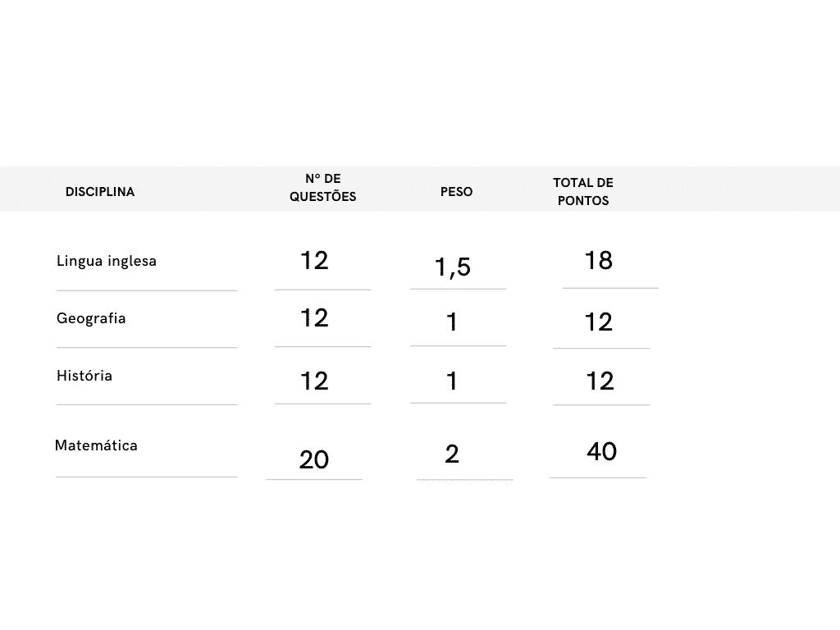
Task: Select the Nº DE QUESTÕES header
Action: pos(322,188)
